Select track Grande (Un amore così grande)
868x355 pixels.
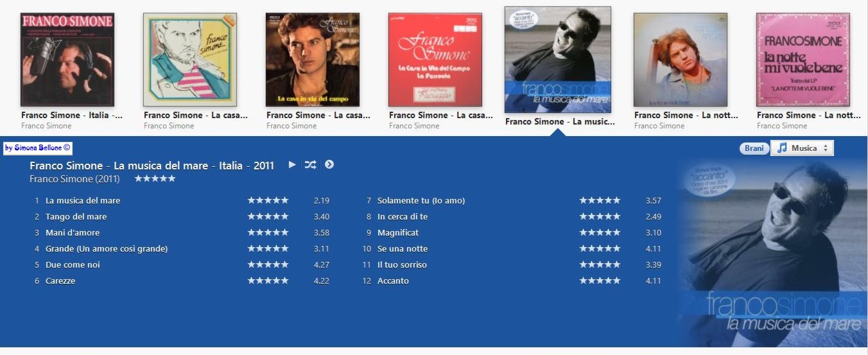point(107,248)
